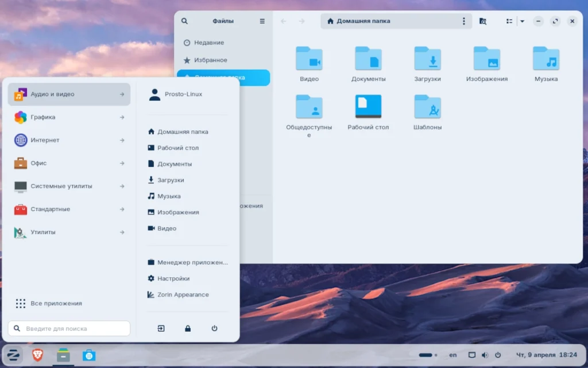Expand the view options dropdown arrow
Viewport: 588px width, 368px height.
(522, 21)
